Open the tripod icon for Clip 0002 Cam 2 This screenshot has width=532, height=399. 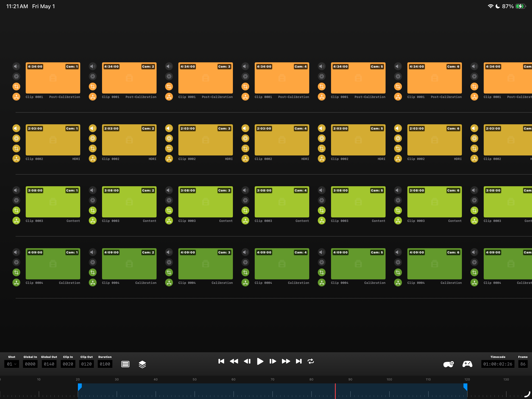coord(93,159)
